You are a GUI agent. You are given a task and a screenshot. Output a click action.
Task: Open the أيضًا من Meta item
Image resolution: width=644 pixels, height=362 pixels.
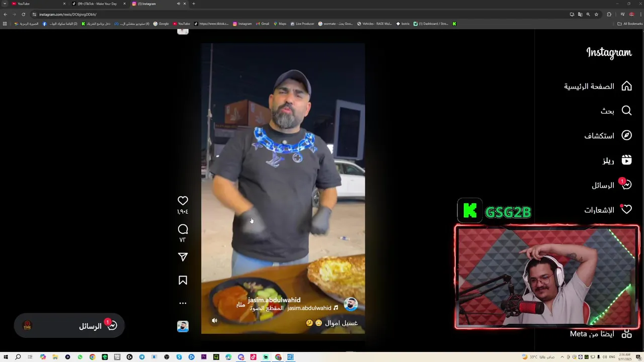(601, 334)
